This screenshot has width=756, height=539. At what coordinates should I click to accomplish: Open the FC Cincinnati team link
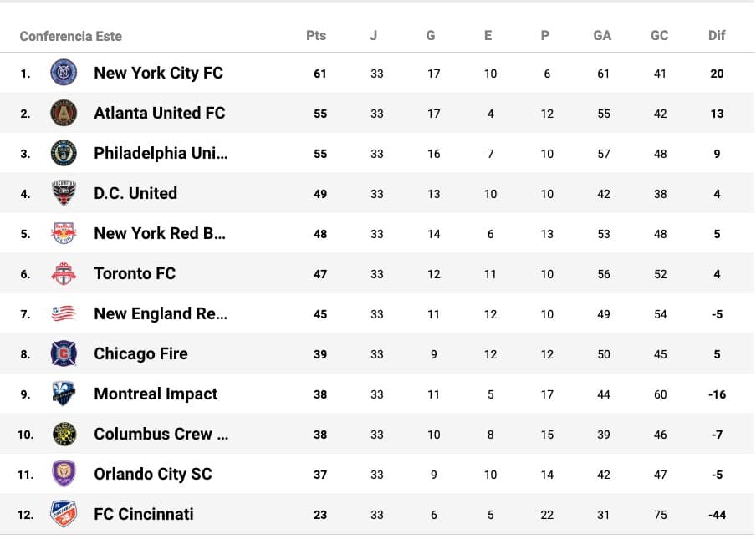click(143, 514)
